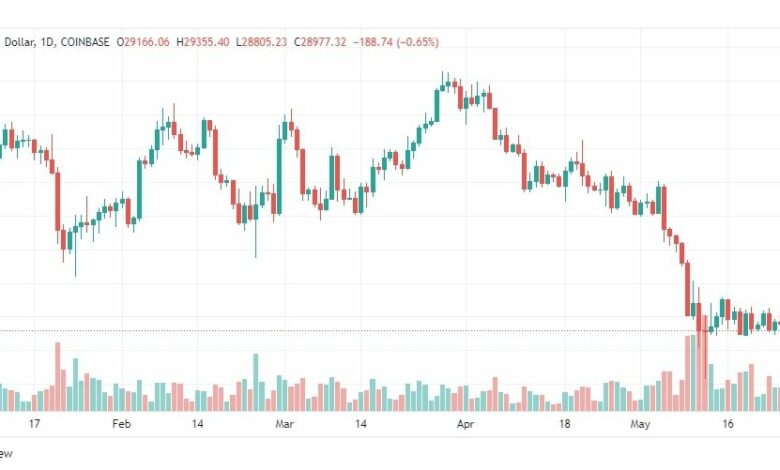Select the high price value H29355.40
This screenshot has height=470, width=780.
(203, 42)
